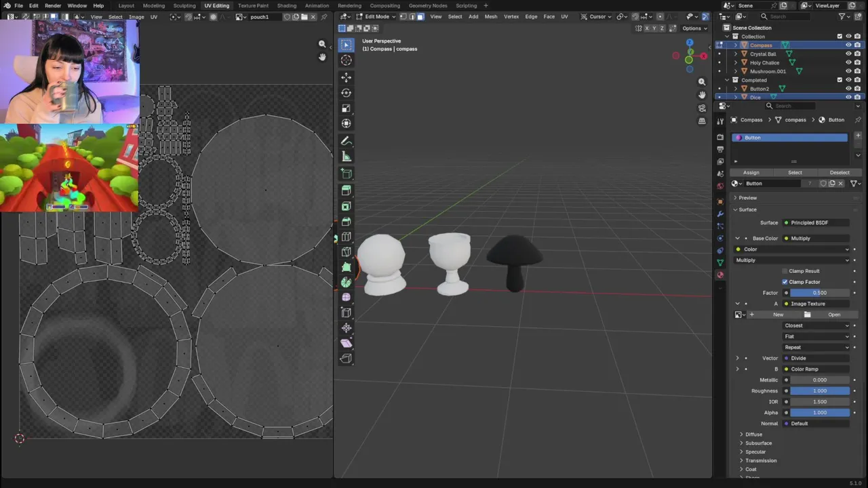Hide Holy Chalice object in viewport
This screenshot has width=868, height=488.
pos(848,62)
